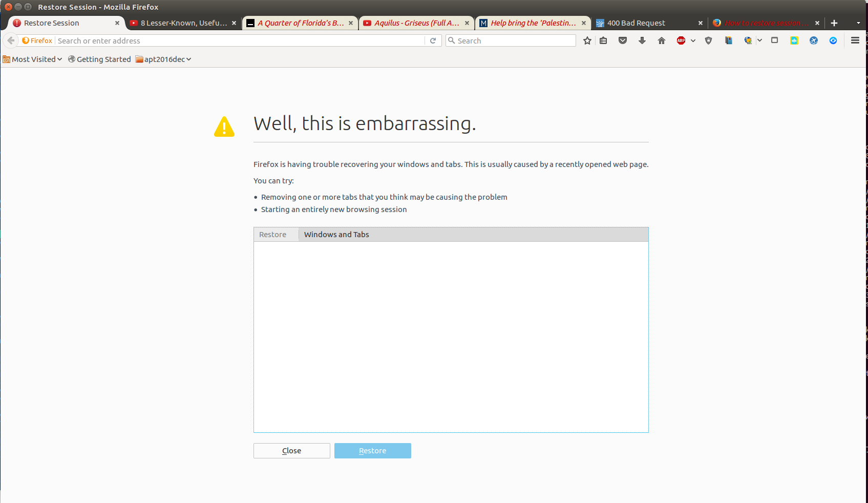Reload the current page

click(x=433, y=40)
